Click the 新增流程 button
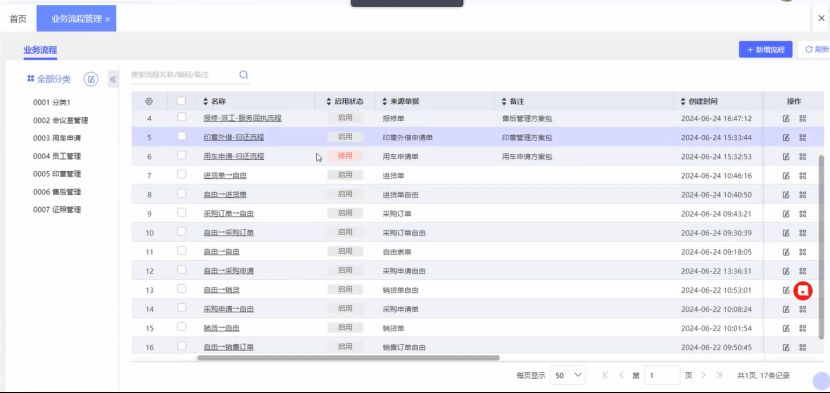The image size is (830, 393). pos(765,49)
